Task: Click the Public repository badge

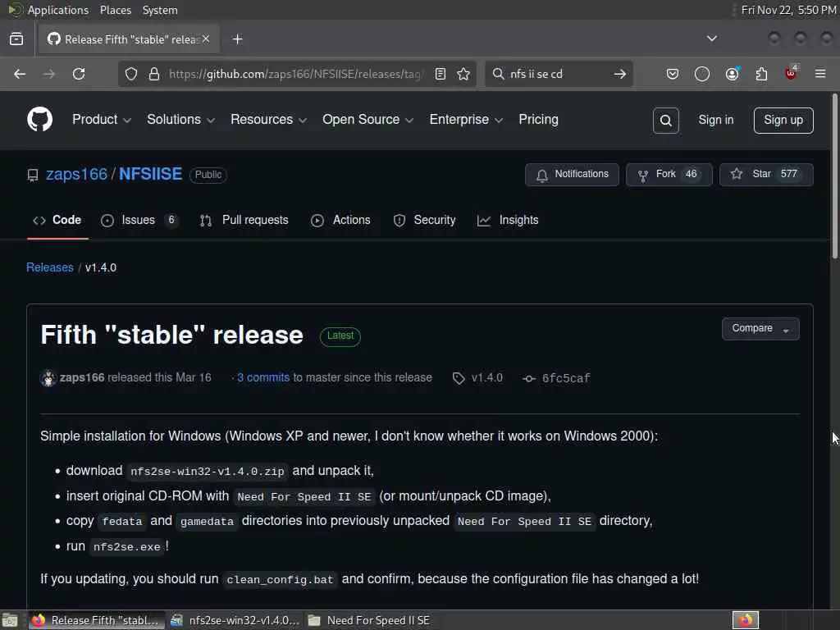Action: click(x=208, y=175)
